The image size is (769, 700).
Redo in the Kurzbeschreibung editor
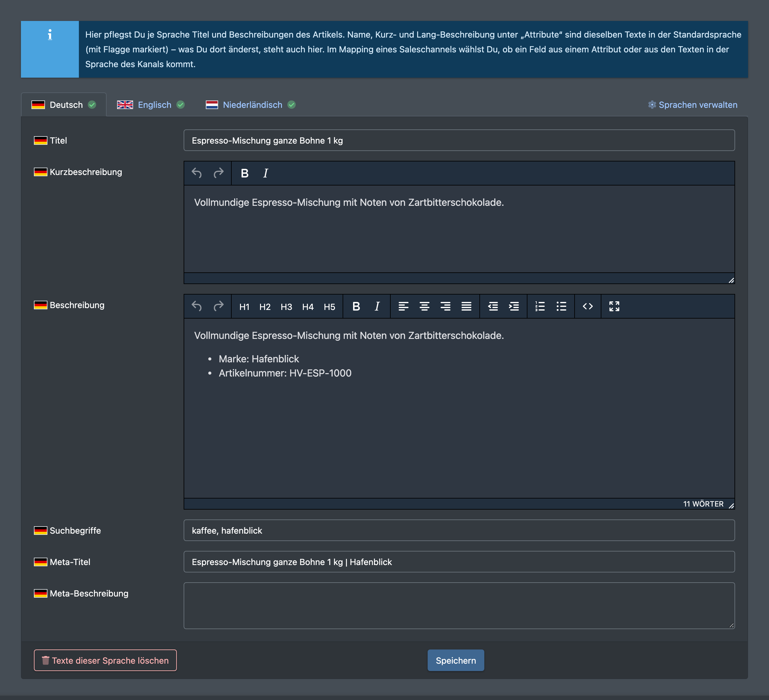coord(218,173)
